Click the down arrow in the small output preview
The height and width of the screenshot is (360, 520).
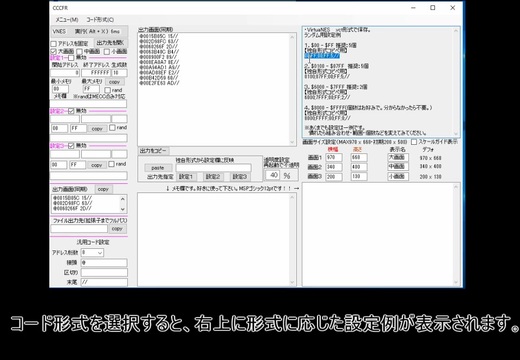click(122, 209)
